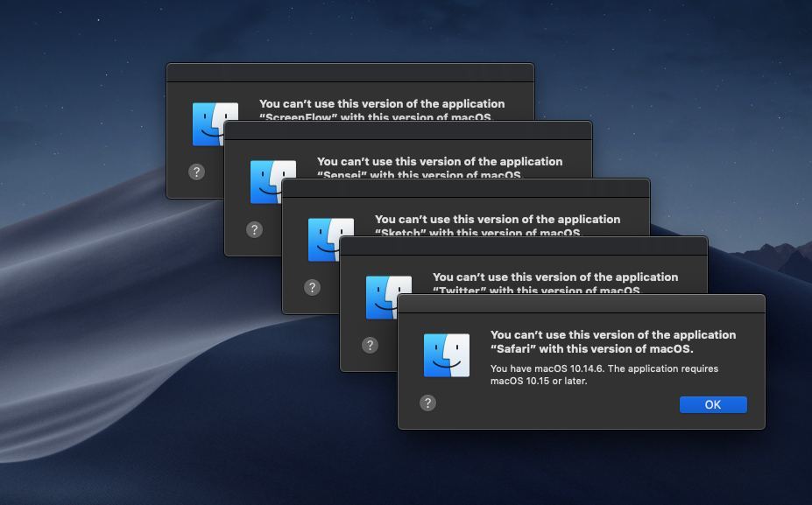Click the ScreenFlow dialog's heading text
This screenshot has height=505, width=812.
coord(382,109)
